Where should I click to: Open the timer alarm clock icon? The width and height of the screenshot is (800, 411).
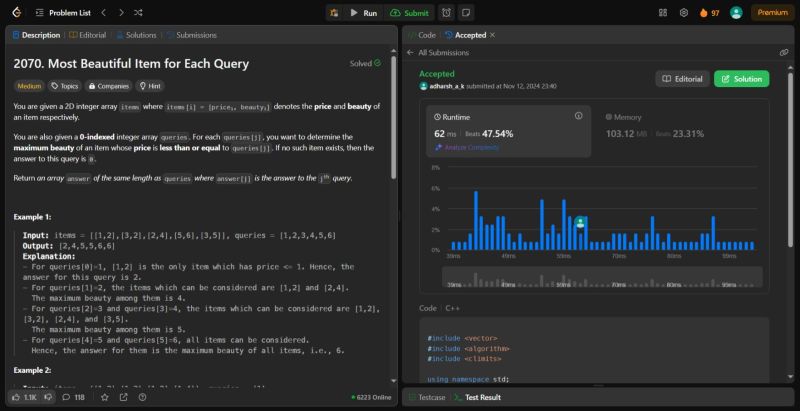tap(446, 13)
